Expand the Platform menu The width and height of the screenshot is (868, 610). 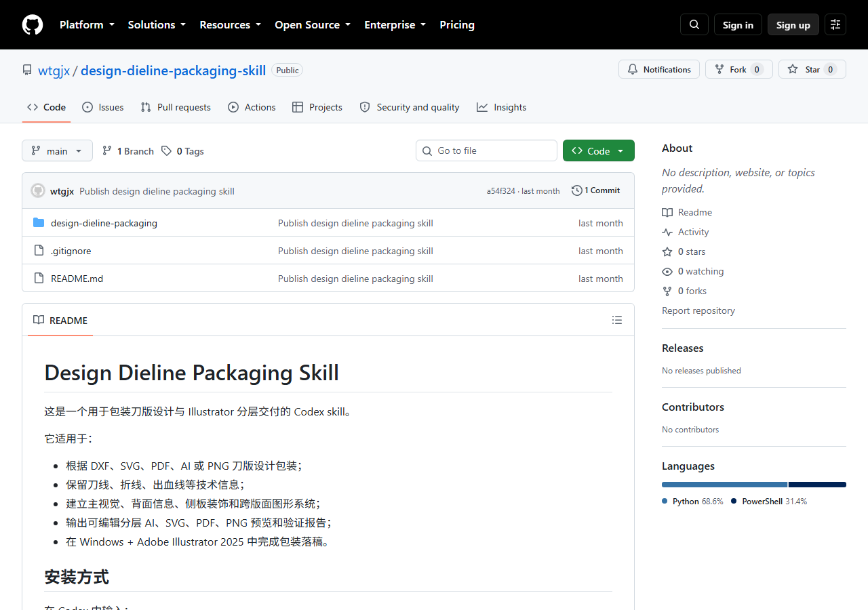tap(87, 24)
